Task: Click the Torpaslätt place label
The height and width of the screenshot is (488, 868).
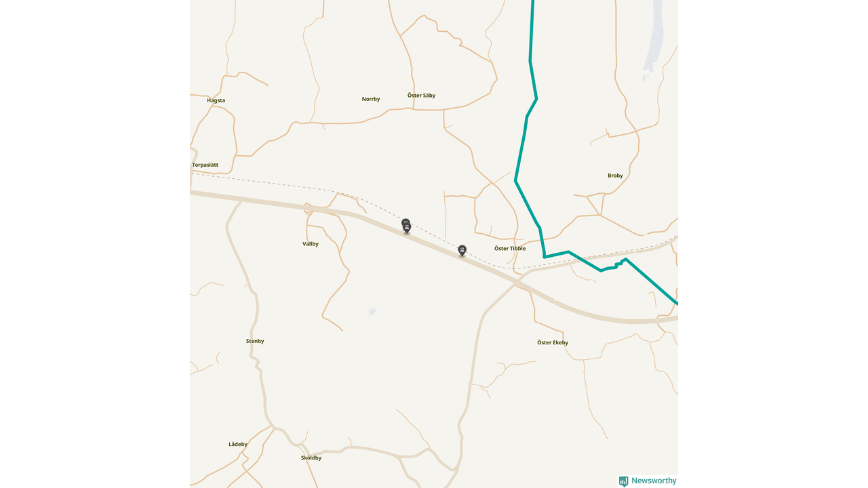Action: point(205,165)
